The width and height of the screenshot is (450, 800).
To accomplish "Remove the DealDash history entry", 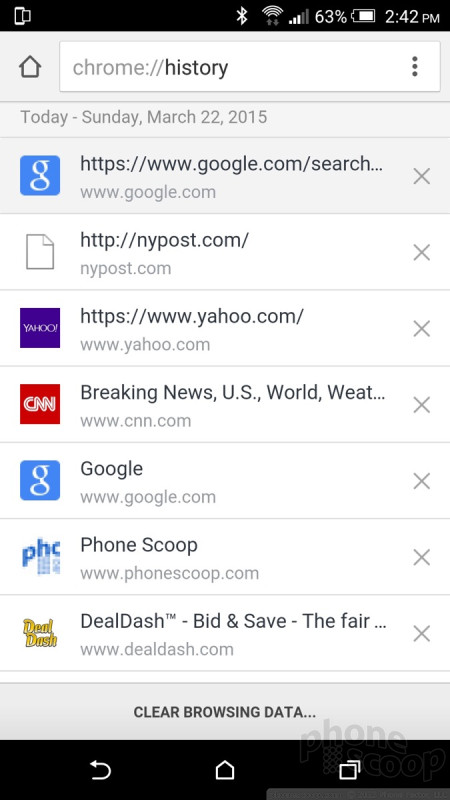I will coord(421,634).
